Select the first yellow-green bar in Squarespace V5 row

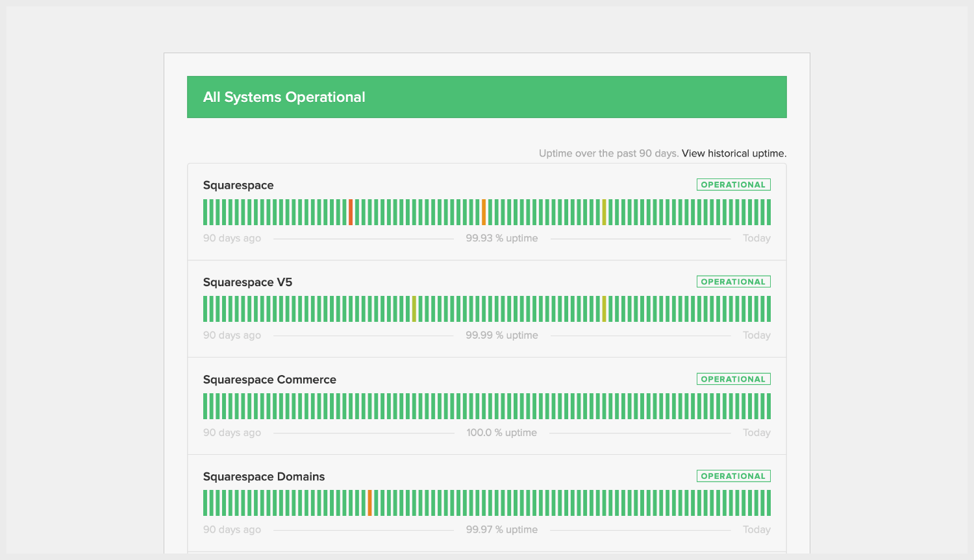[414, 309]
